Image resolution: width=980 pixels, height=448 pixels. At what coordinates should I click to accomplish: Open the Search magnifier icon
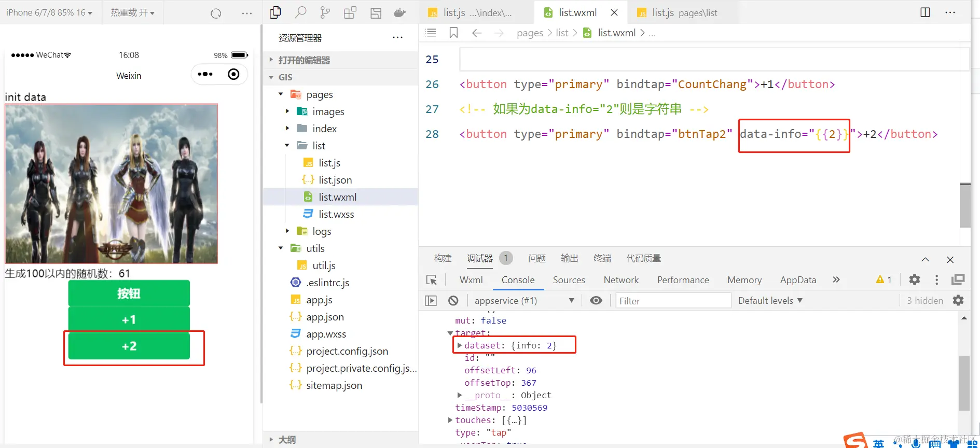click(x=300, y=12)
